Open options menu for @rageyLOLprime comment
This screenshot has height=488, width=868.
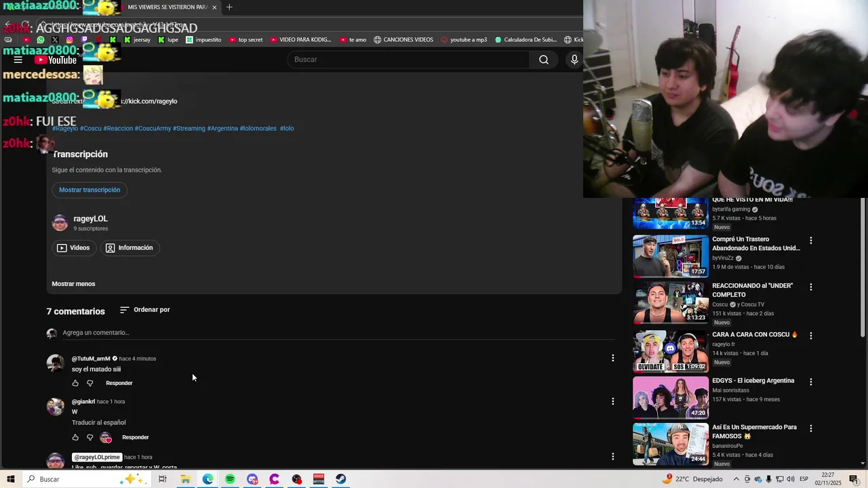[613, 457]
